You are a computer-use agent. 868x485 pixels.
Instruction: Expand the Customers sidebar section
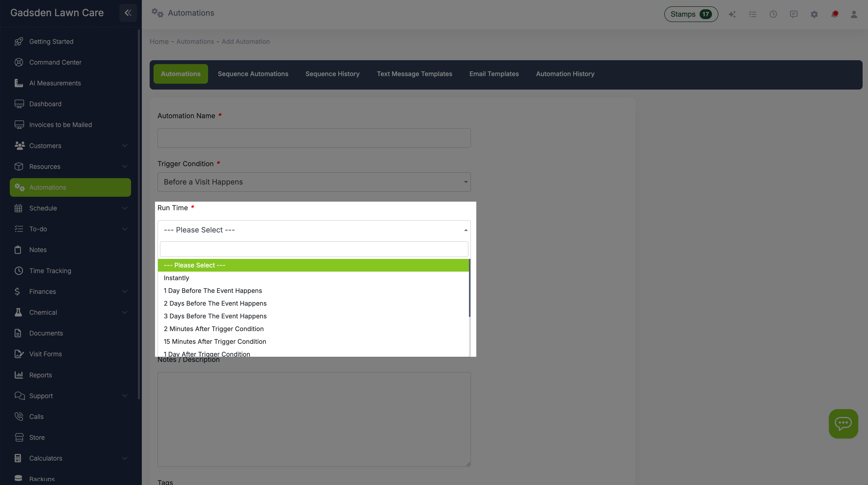tap(124, 146)
